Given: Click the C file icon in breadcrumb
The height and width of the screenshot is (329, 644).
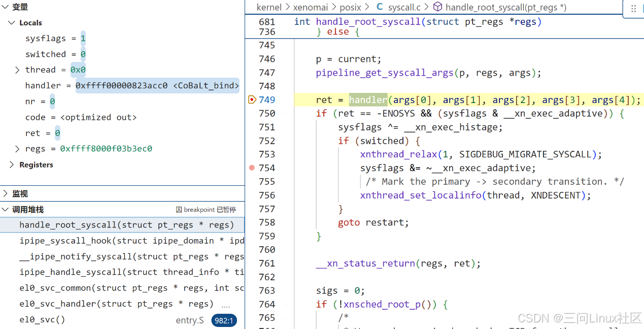Looking at the screenshot, I should pos(379,7).
